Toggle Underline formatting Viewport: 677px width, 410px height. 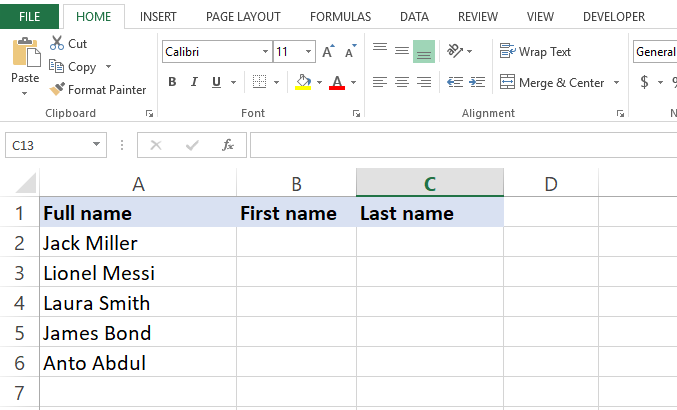pyautogui.click(x=216, y=82)
